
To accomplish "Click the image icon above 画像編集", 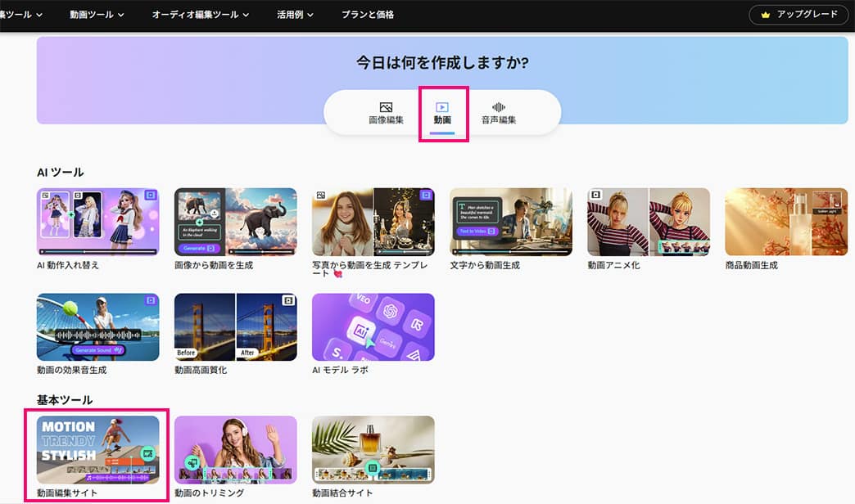I will (386, 107).
